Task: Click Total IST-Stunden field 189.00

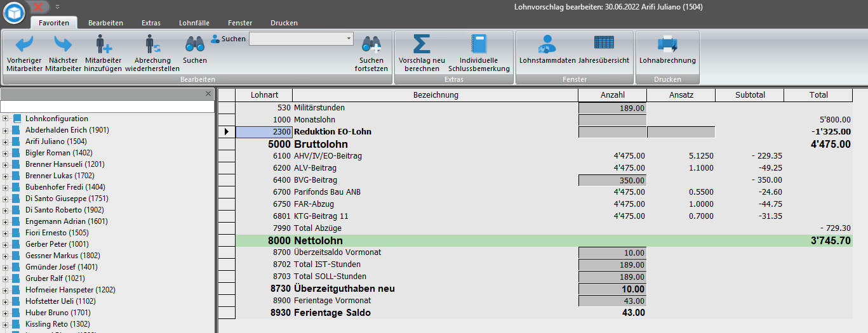Action: coord(612,264)
